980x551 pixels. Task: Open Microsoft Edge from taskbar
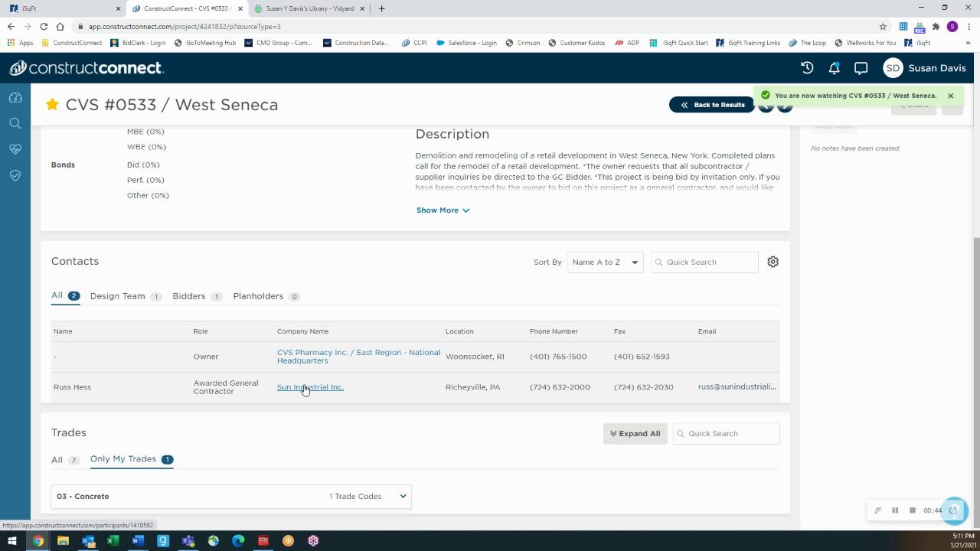coord(238,540)
